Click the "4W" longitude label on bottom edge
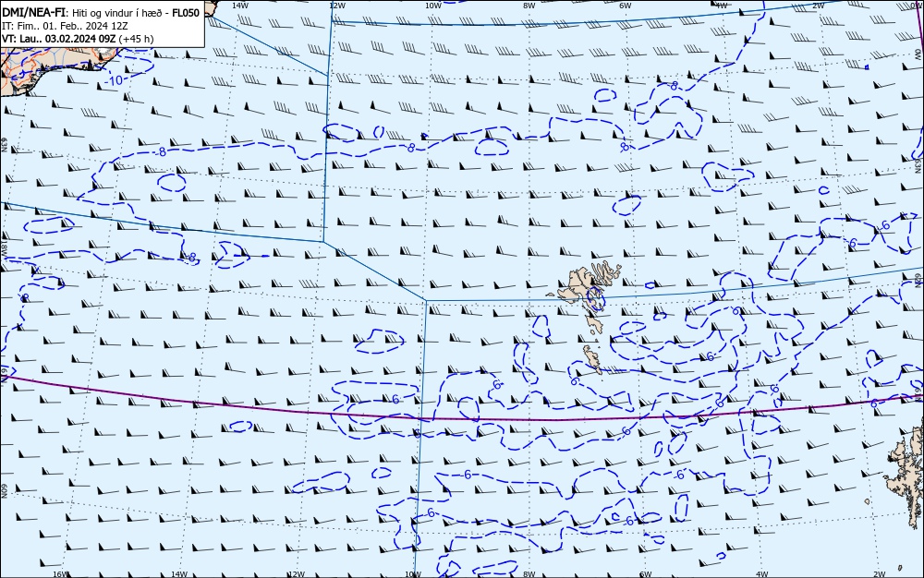Image resolution: width=924 pixels, height=578 pixels. 761,574
